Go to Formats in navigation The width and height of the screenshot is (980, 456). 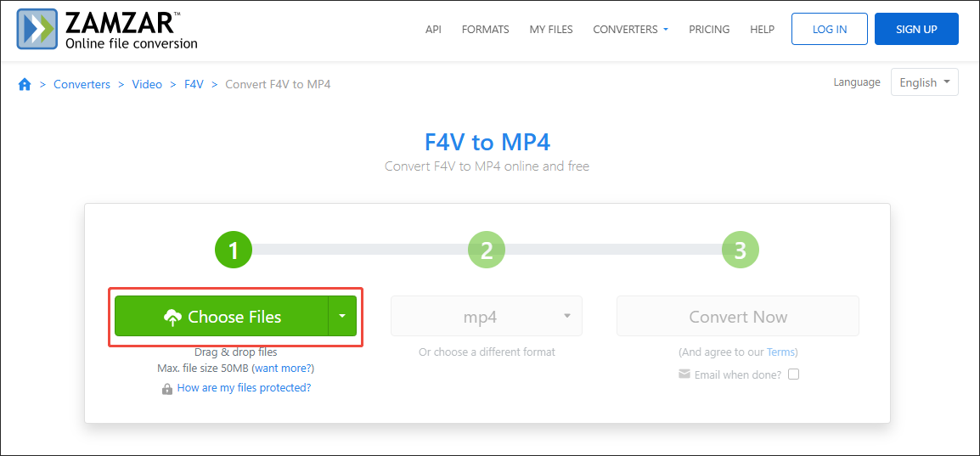(x=486, y=30)
